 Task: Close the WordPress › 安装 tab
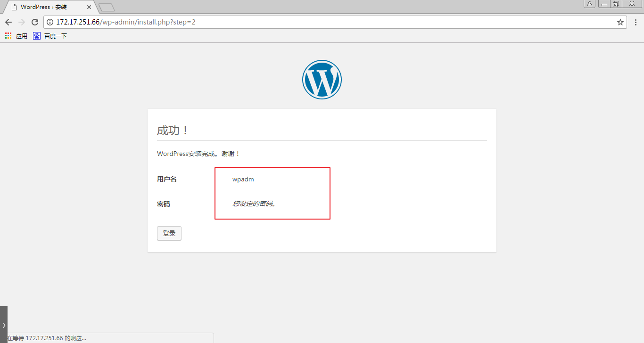point(89,7)
